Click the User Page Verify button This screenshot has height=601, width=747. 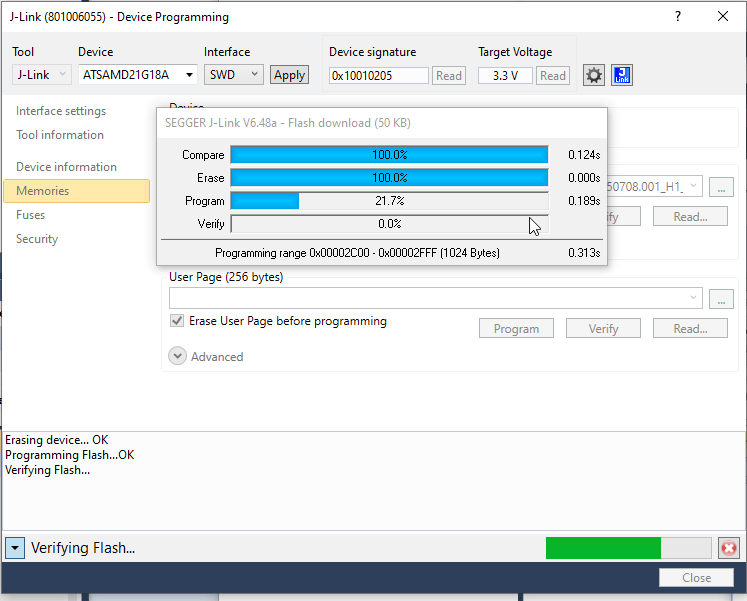tap(603, 329)
